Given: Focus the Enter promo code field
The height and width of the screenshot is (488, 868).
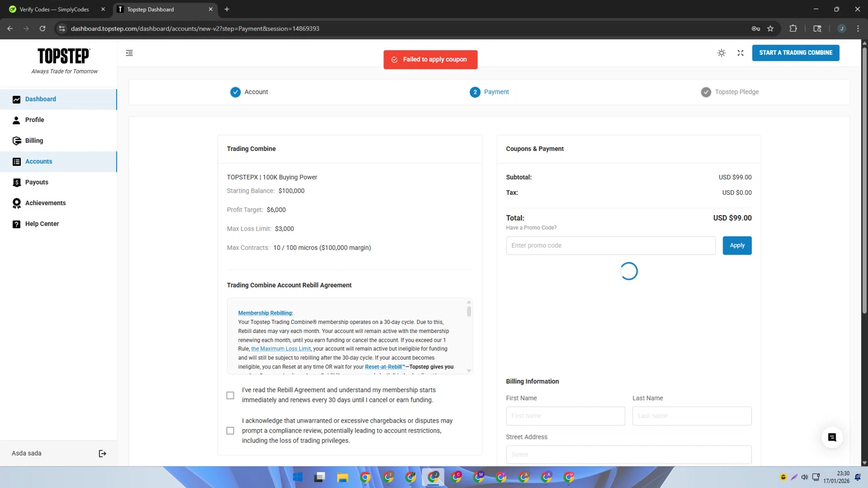Looking at the screenshot, I should point(610,245).
